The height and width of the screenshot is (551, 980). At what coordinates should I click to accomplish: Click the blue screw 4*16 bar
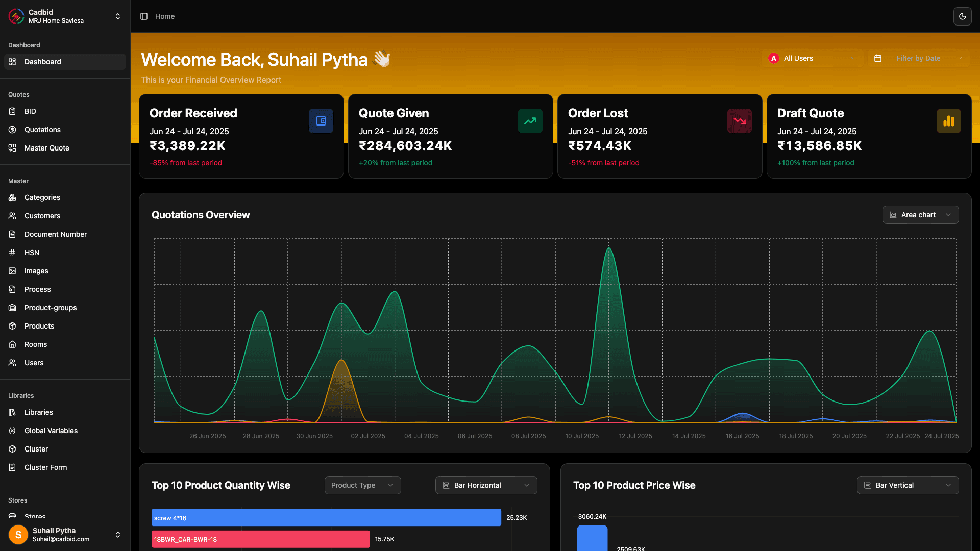pos(326,517)
